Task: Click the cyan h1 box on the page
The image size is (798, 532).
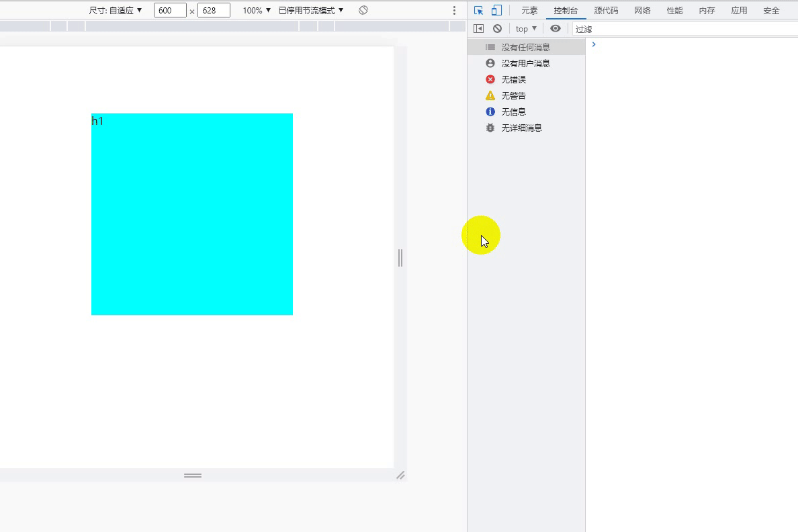Action: click(191, 214)
